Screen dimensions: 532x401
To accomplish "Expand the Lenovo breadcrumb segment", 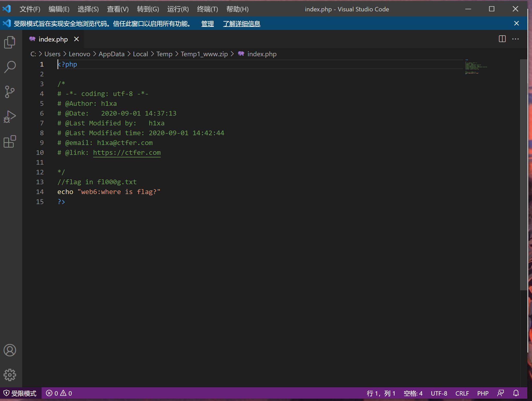I will coord(79,54).
